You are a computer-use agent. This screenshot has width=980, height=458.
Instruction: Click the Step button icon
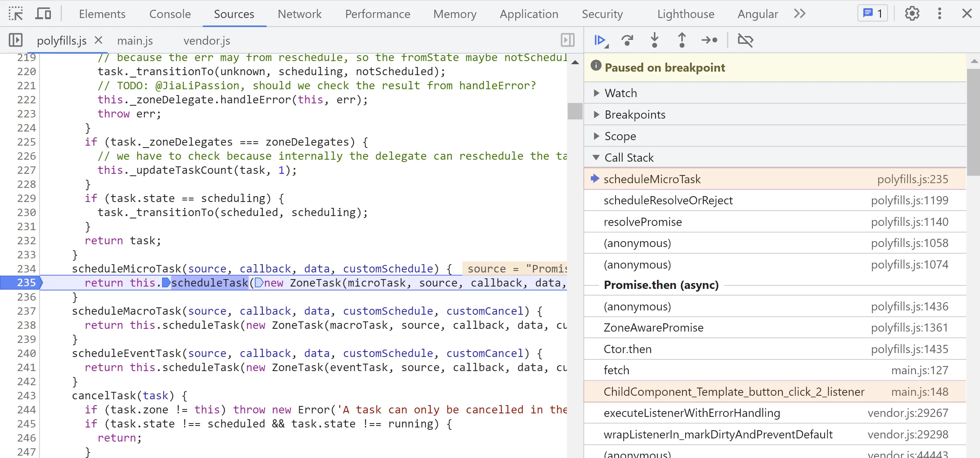pos(709,40)
